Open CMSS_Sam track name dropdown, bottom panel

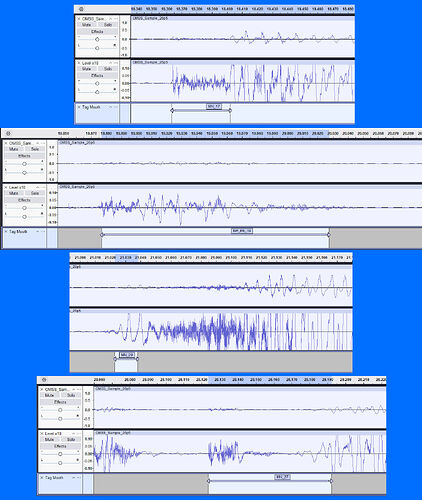[x=56, y=389]
